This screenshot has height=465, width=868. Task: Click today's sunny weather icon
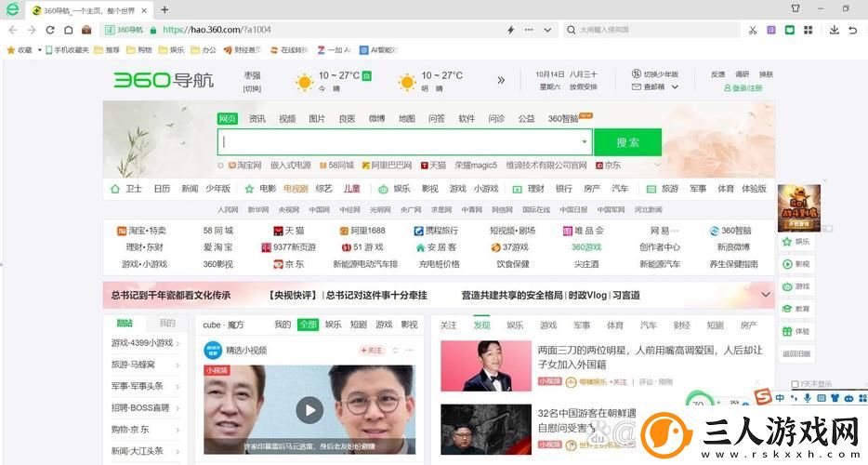tap(304, 82)
